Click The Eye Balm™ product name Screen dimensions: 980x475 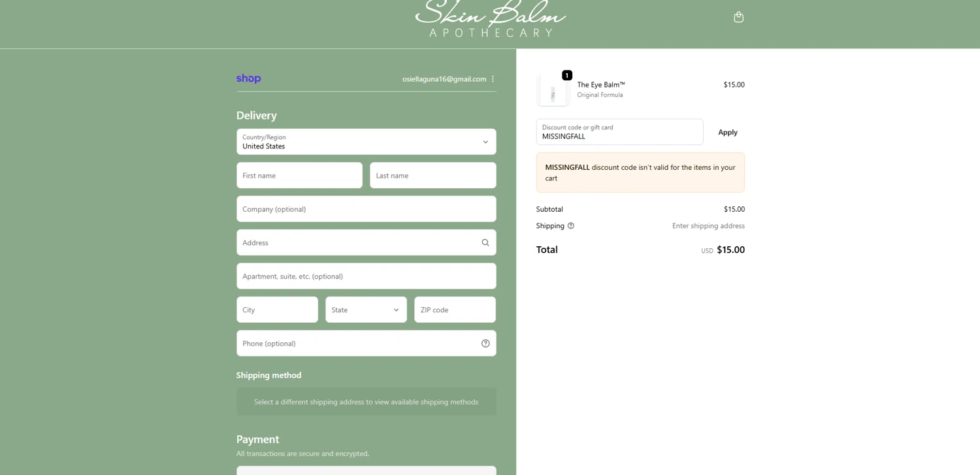[601, 85]
